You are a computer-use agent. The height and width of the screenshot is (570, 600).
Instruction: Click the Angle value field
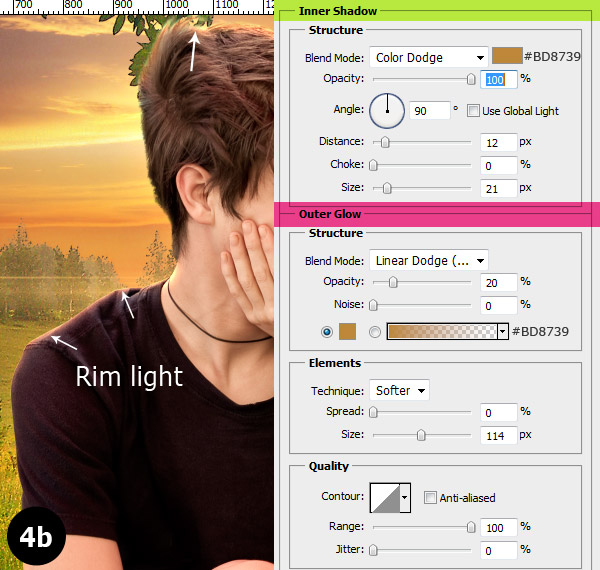429,111
